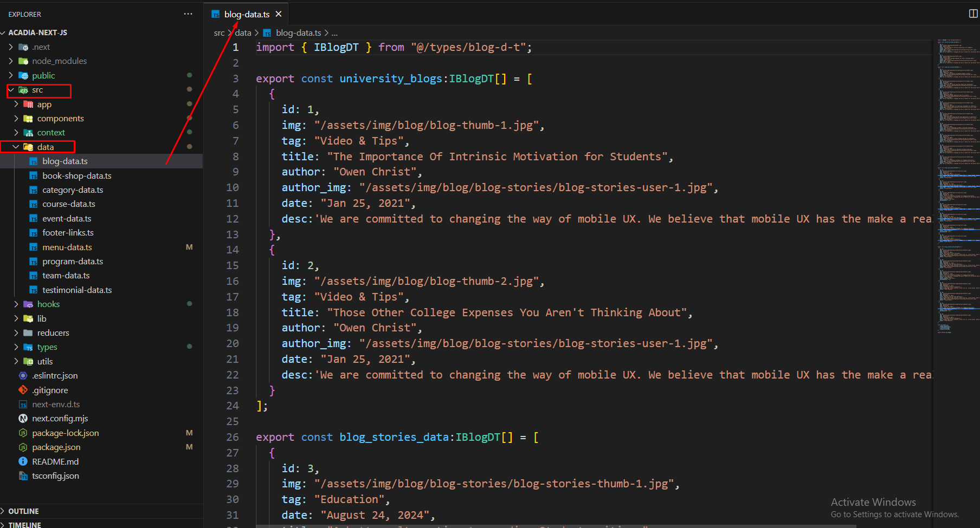Click line number 24 in gutter
Image resolution: width=980 pixels, height=528 pixels.
click(x=233, y=406)
